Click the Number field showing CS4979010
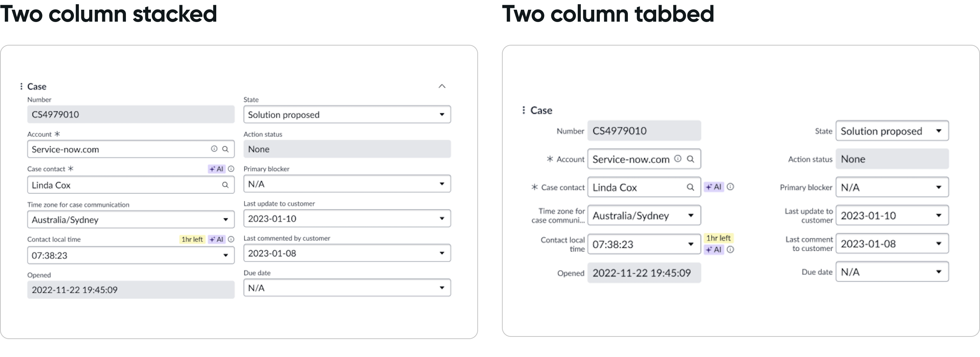This screenshot has width=980, height=357. pyautogui.click(x=130, y=114)
